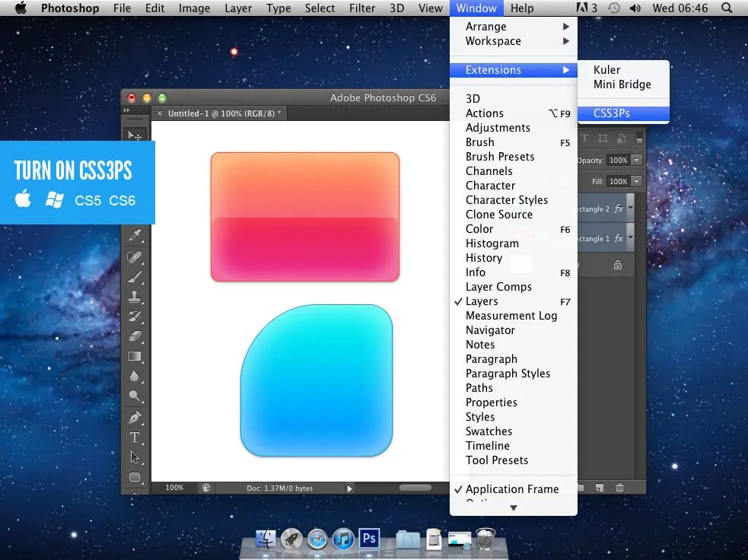Open Launchpad from the Dock
This screenshot has height=560, width=748.
point(291,539)
